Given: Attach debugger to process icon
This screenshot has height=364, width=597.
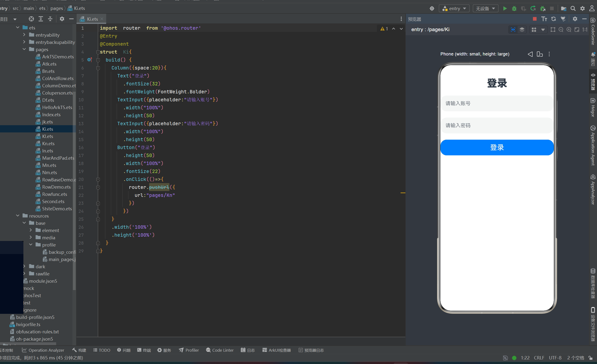Looking at the screenshot, I should click(x=543, y=8).
